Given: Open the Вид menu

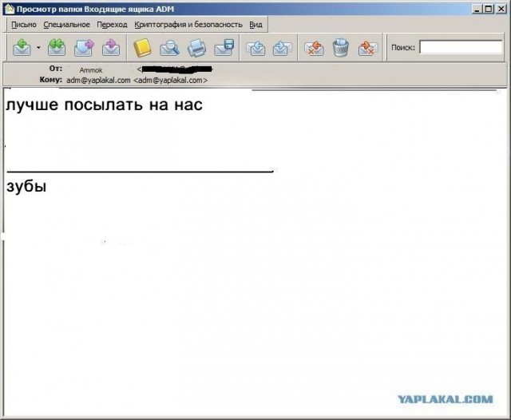Looking at the screenshot, I should point(255,25).
